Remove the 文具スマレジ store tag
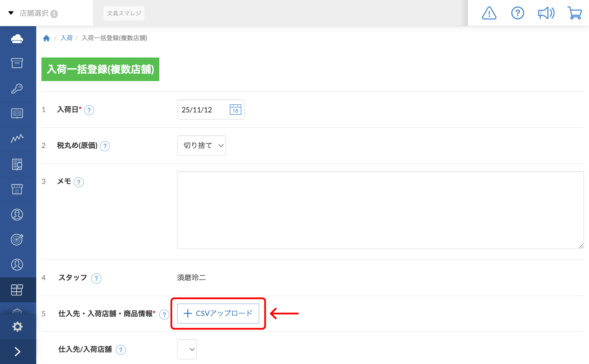Image resolution: width=589 pixels, height=364 pixels. point(124,13)
